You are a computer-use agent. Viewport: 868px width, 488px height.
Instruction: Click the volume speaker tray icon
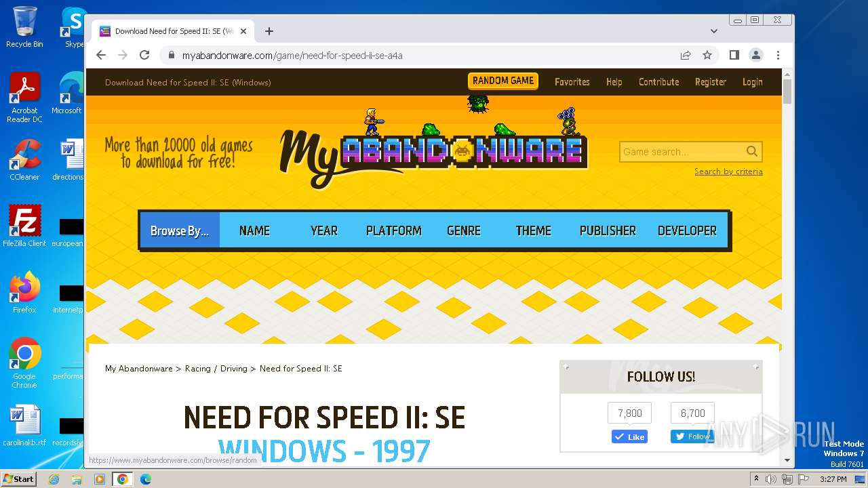tap(771, 479)
